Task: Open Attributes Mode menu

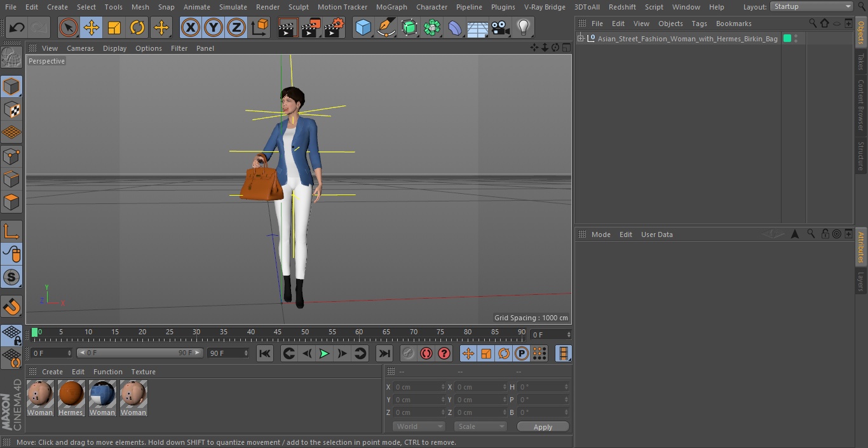Action: [x=601, y=234]
